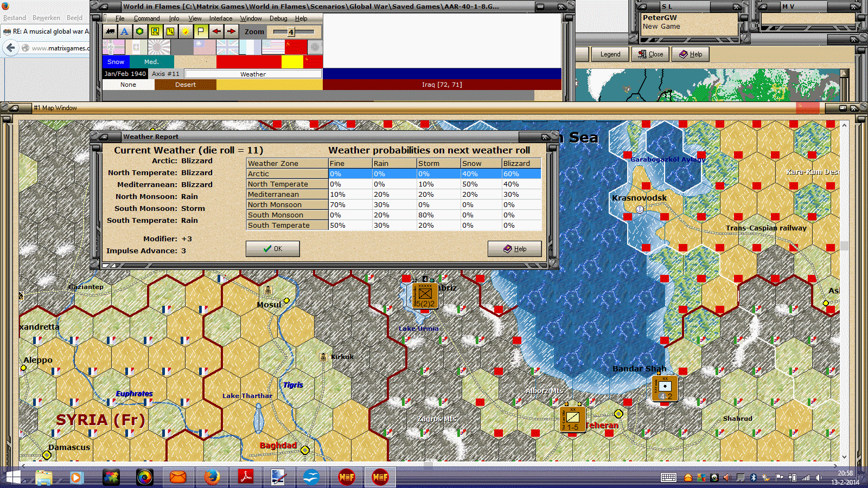Click Help in the Weather Report dialog
Image resolution: width=868 pixels, height=488 pixels.
point(514,249)
